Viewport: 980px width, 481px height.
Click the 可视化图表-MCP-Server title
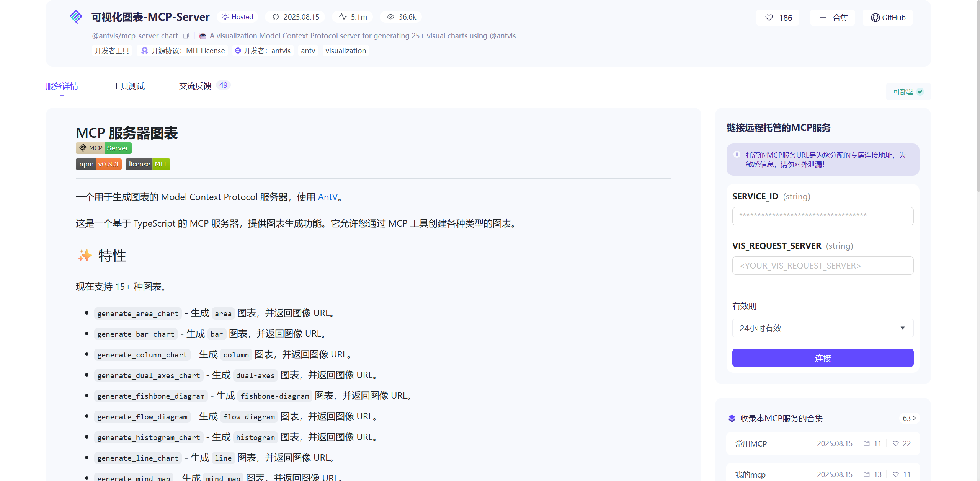[x=150, y=17]
